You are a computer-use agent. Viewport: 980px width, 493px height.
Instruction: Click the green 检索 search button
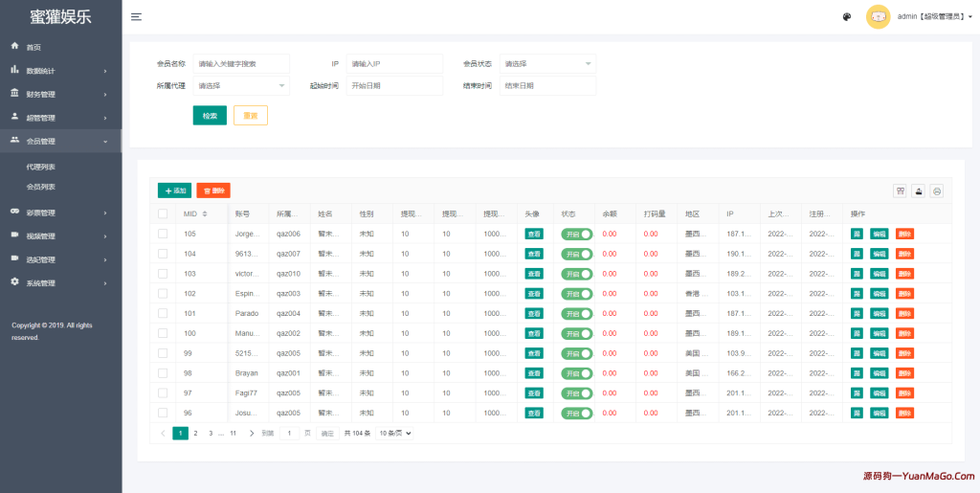click(x=210, y=115)
